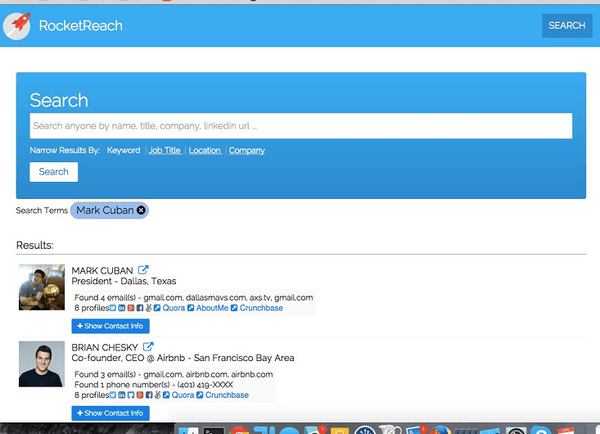
Task: Open Mark Cuban's external profile link icon
Action: click(143, 270)
